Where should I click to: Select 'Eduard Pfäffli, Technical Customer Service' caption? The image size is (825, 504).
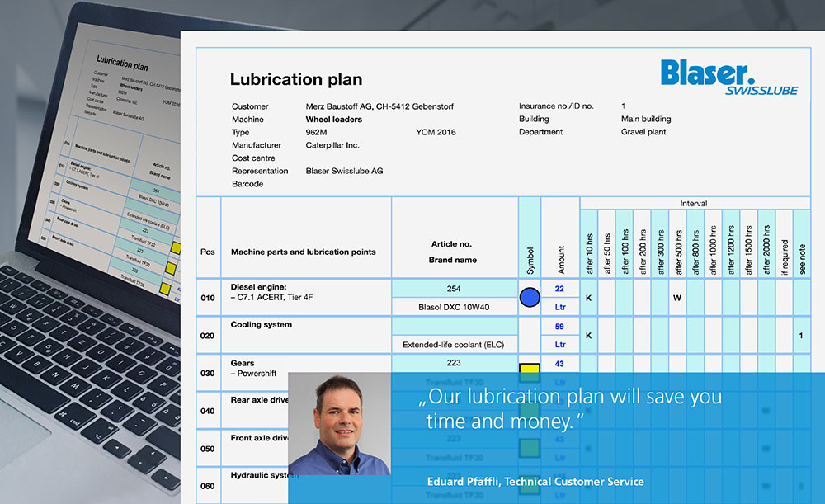click(535, 482)
